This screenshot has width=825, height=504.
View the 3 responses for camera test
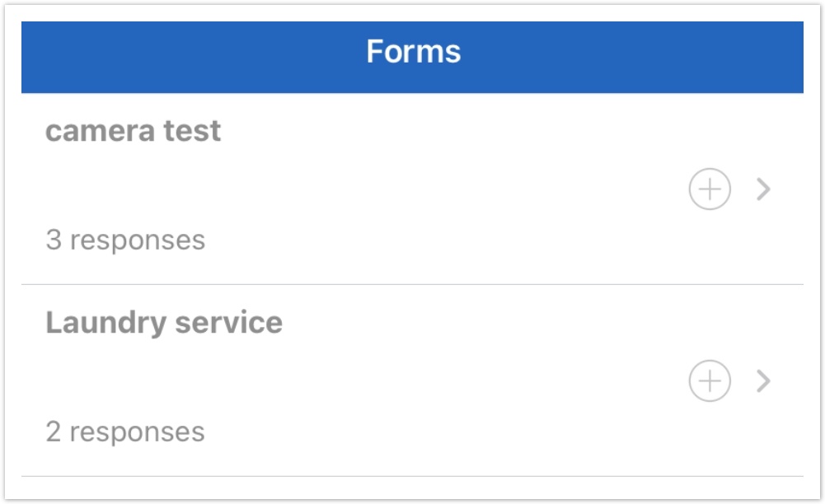pos(125,240)
